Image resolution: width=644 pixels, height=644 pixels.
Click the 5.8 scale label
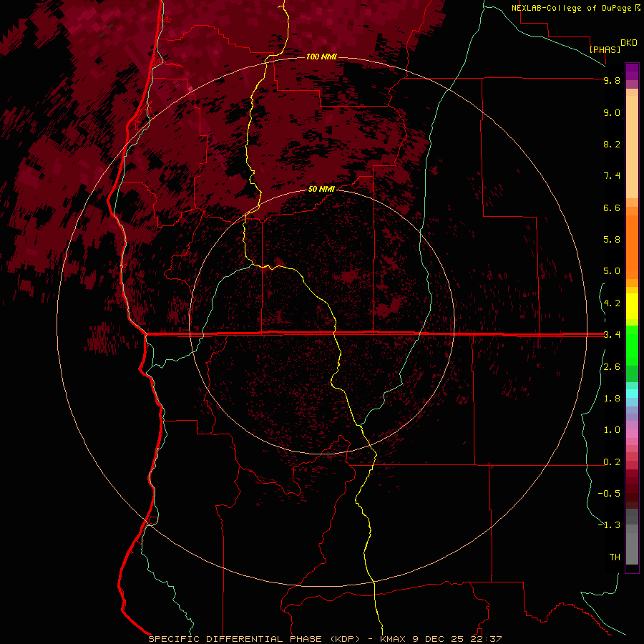pyautogui.click(x=612, y=240)
